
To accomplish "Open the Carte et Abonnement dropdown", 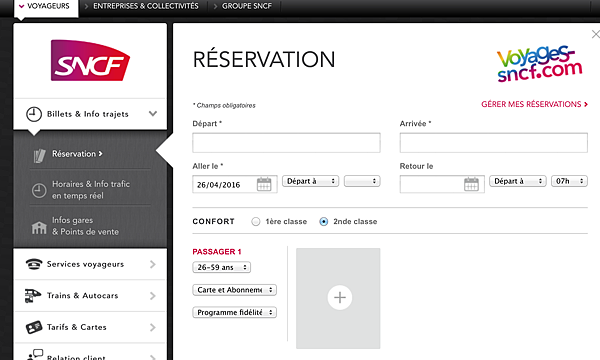I will [x=235, y=290].
